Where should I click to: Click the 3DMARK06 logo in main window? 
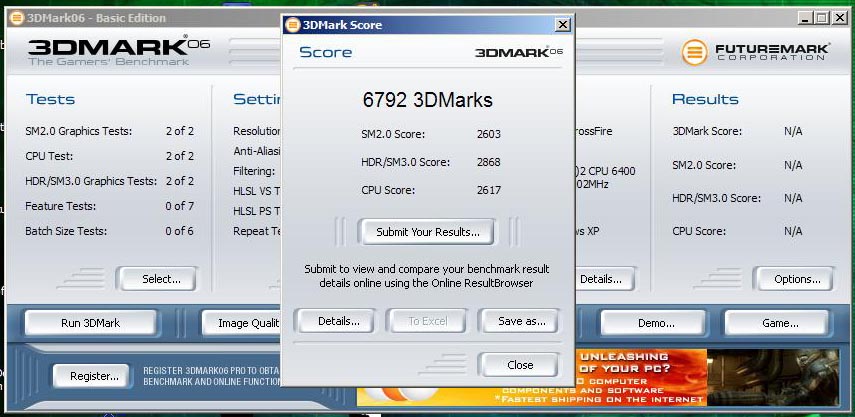point(119,52)
